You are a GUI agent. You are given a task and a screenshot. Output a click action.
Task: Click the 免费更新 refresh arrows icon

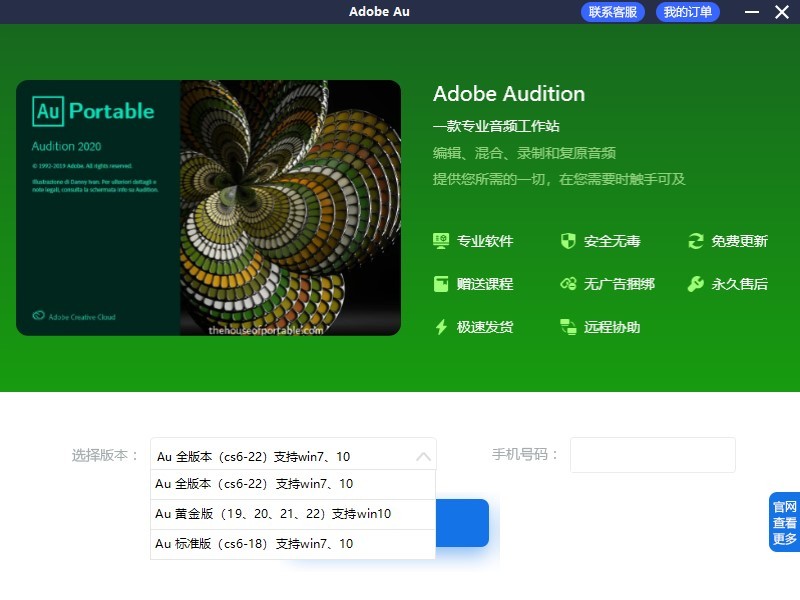[x=695, y=241]
